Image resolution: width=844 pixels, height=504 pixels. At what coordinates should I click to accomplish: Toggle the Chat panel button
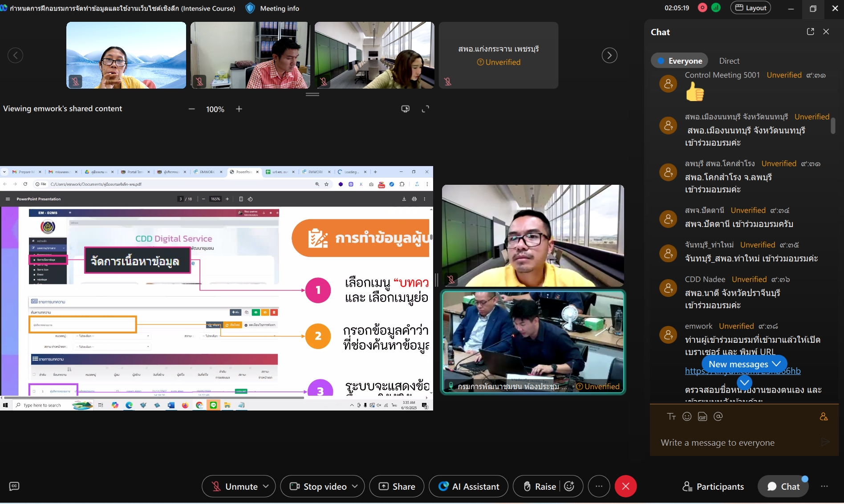click(x=783, y=487)
